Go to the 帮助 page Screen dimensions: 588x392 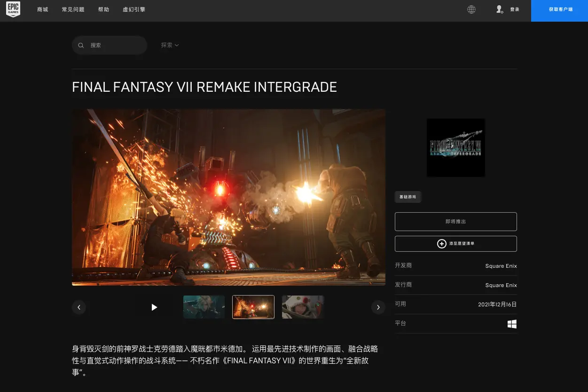tap(103, 9)
